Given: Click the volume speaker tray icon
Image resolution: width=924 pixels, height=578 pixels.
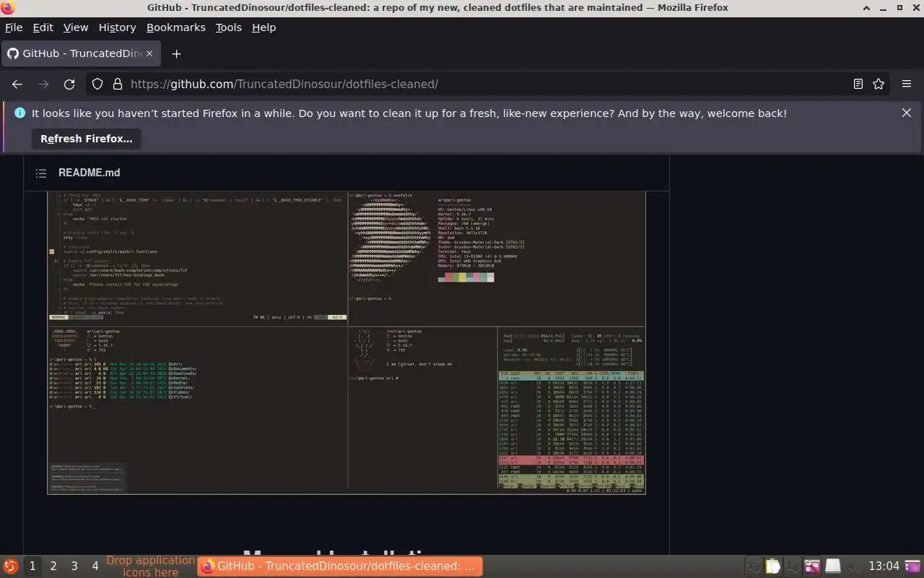Looking at the screenshot, I should (853, 566).
